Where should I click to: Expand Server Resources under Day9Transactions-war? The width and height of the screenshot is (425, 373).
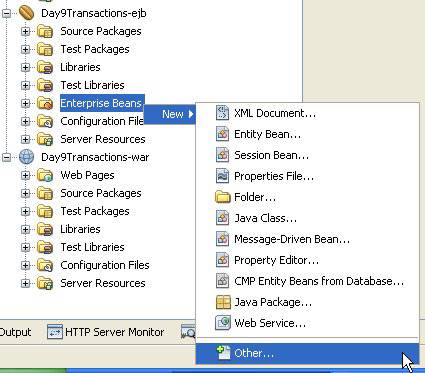pyautogui.click(x=25, y=283)
